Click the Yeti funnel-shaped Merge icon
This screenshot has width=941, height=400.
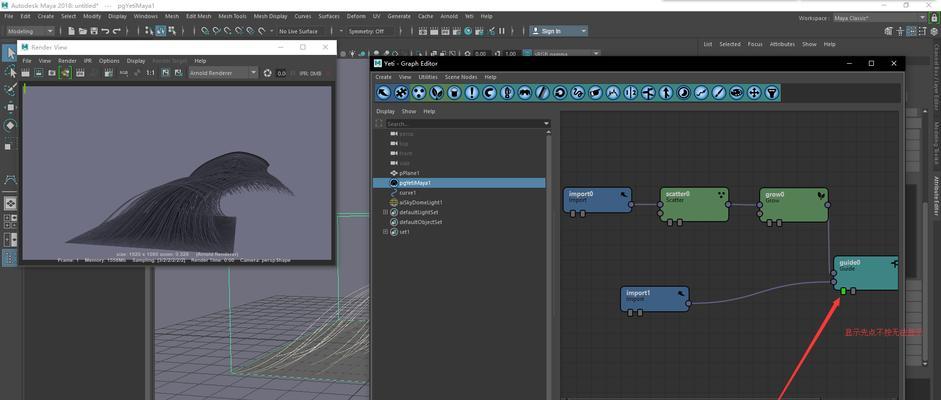tap(772, 93)
